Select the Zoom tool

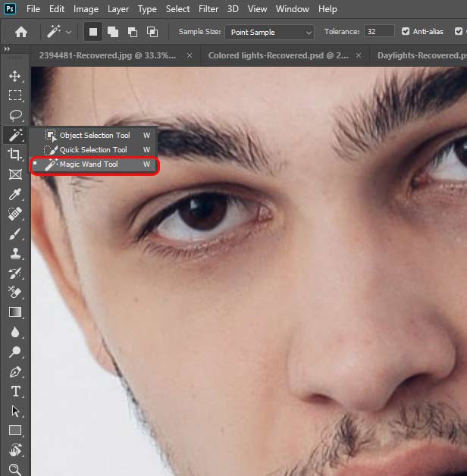(x=15, y=469)
